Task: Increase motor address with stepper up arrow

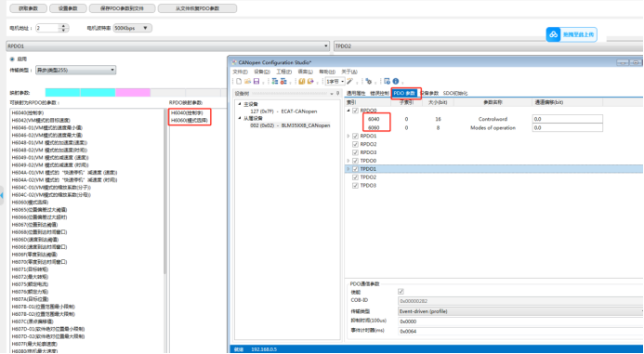Action: 63,26
